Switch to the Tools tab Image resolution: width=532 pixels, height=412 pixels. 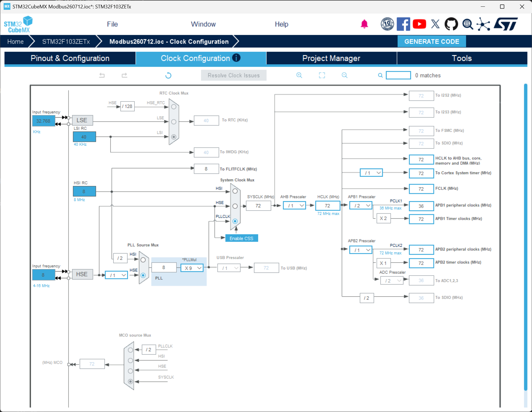(x=462, y=58)
